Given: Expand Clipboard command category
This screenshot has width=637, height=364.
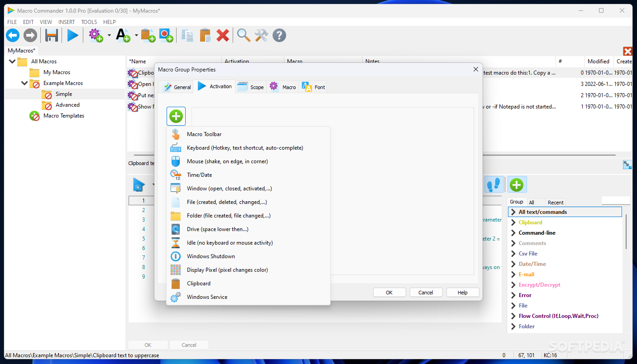Looking at the screenshot, I should 513,222.
